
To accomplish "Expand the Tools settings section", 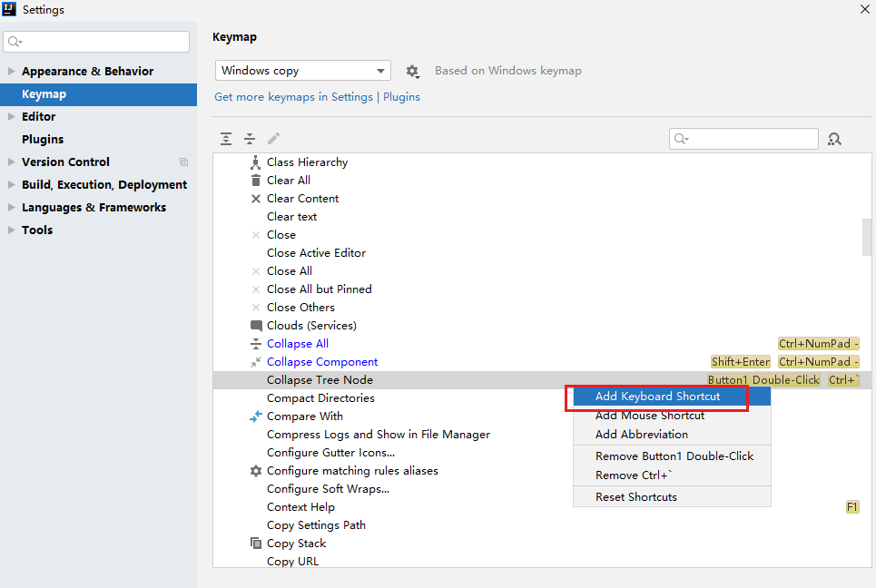I will click(x=11, y=230).
